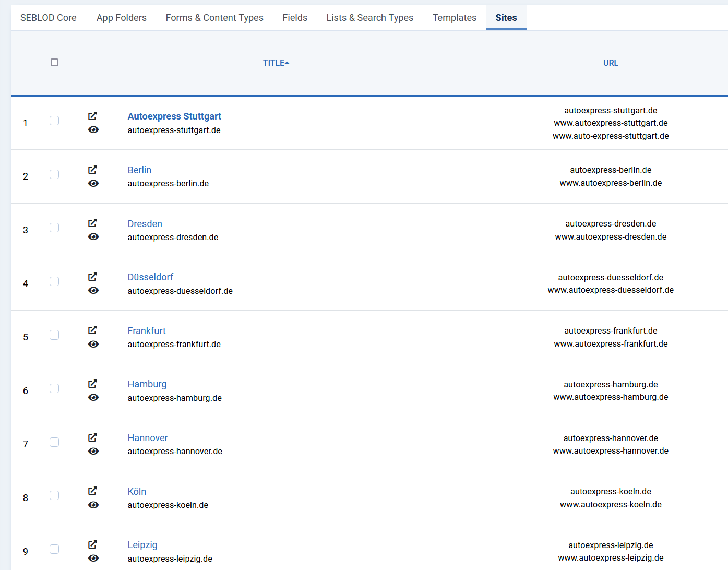The width and height of the screenshot is (728, 570).
Task: Click the eye icon for Düsseldorf
Action: coord(93,290)
